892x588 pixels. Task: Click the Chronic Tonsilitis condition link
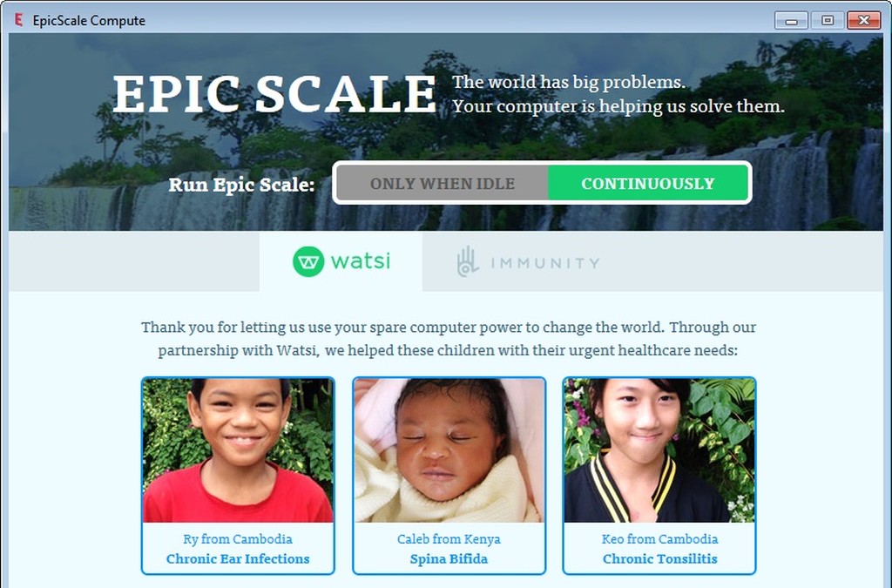[x=660, y=559]
